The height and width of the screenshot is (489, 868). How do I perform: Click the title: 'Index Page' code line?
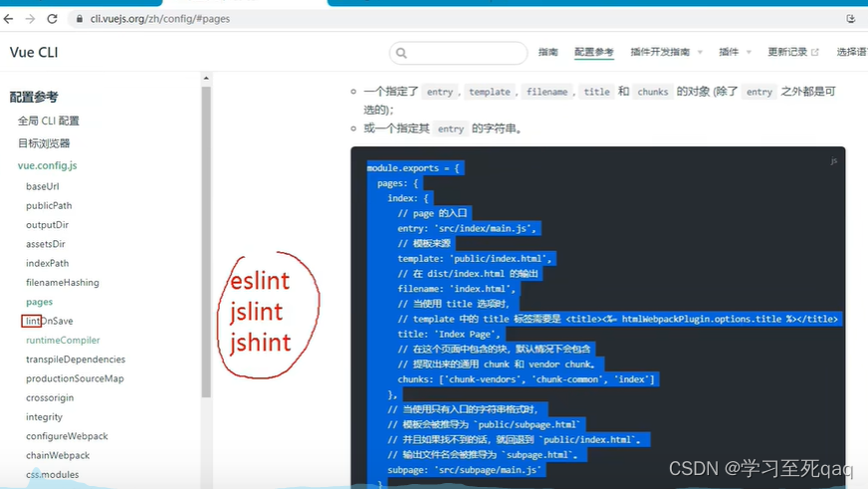(449, 334)
